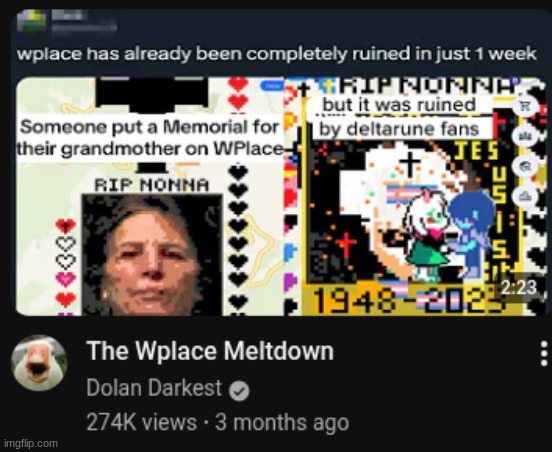The width and height of the screenshot is (552, 452).
Task: Click the third round icon under group icon
Action: 525,165
